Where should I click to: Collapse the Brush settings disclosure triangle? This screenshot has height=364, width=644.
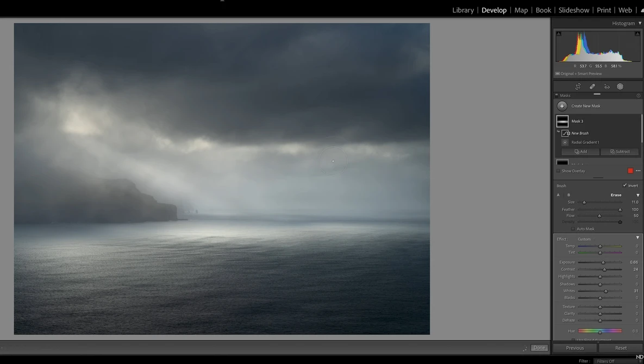638,196
